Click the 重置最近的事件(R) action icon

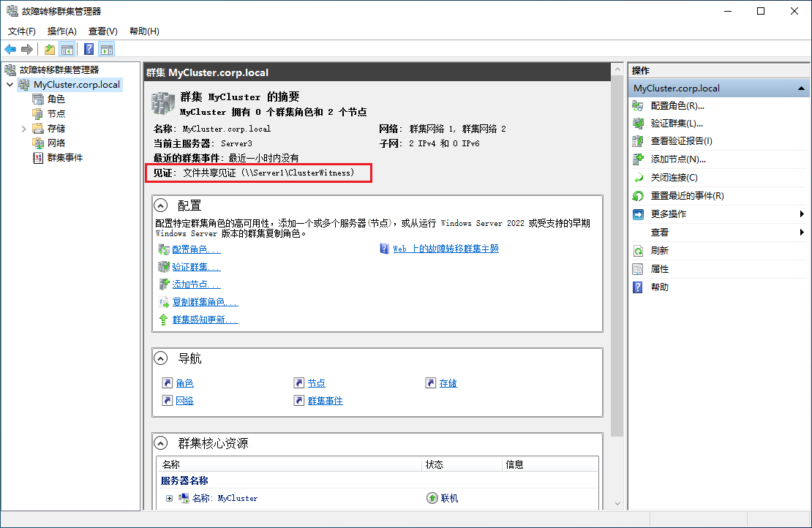pyautogui.click(x=638, y=196)
